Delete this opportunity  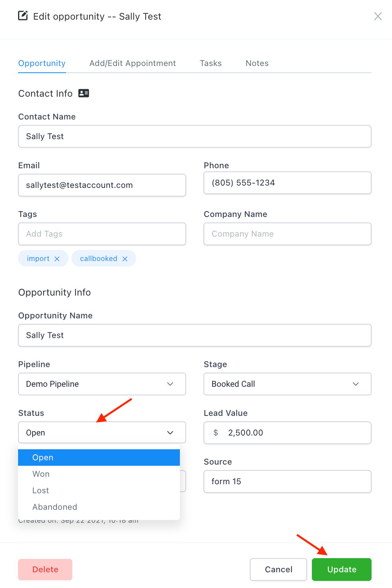tap(45, 570)
